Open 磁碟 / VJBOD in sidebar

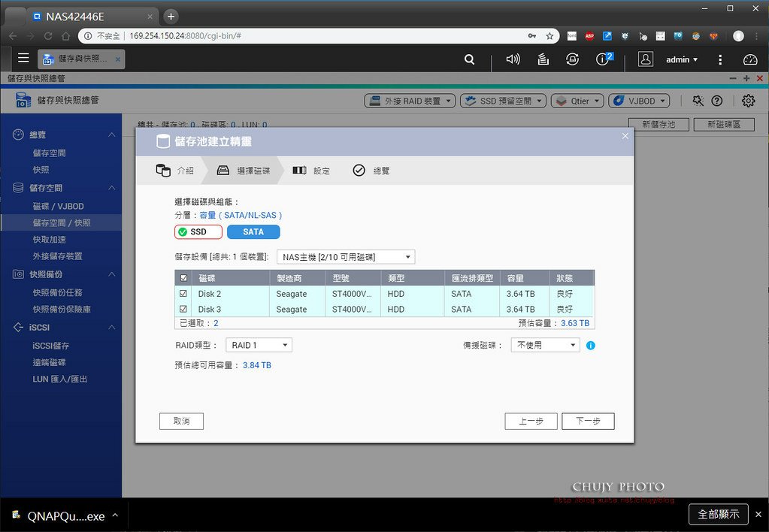[59, 206]
